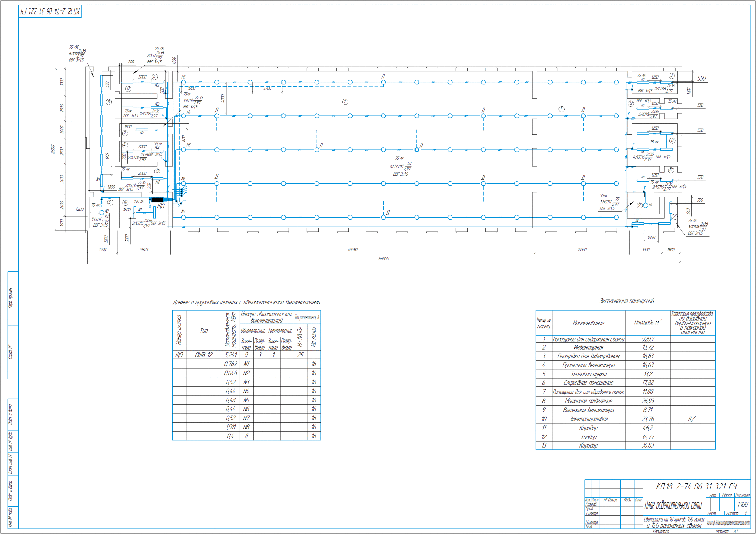Click the 'Данные о групповых щитках' table heading

(x=246, y=302)
